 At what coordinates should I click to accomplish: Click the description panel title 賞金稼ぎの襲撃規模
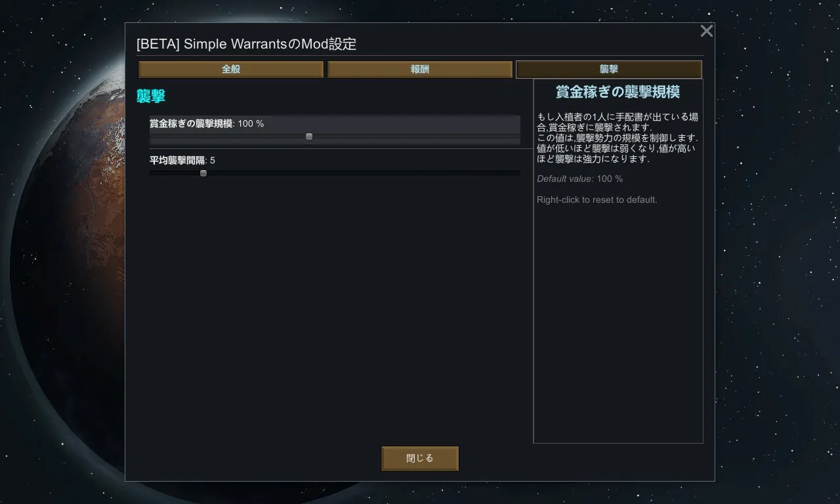point(618,92)
